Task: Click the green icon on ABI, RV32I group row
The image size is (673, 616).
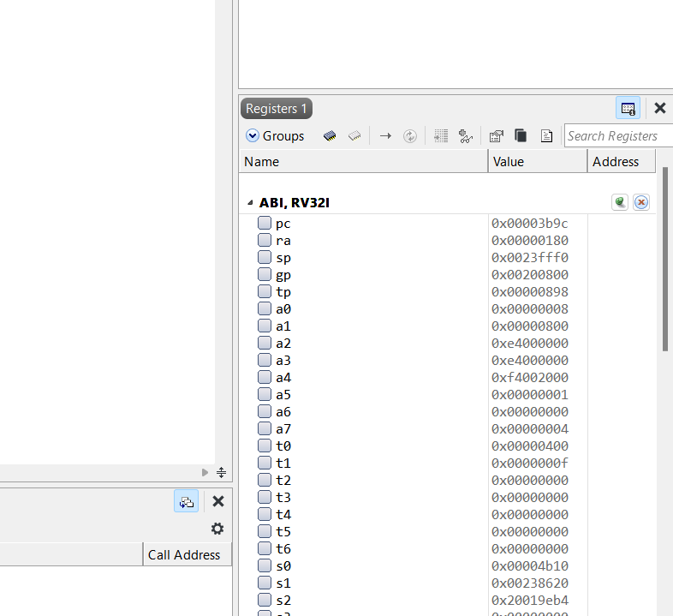Action: 620,202
